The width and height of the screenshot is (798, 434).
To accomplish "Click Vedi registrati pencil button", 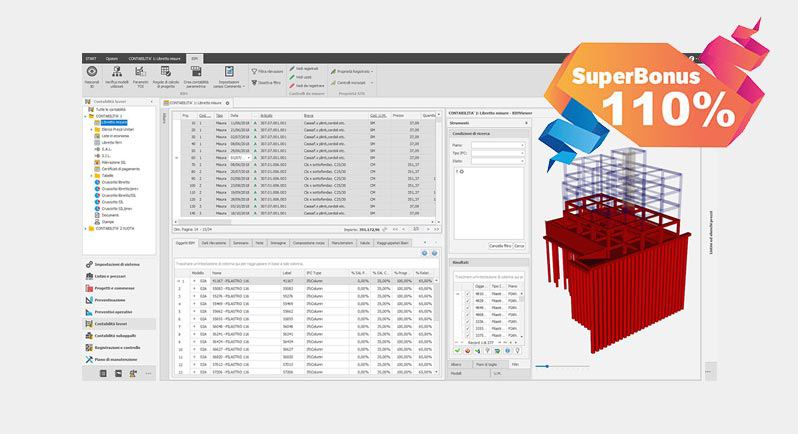I will coord(304,69).
